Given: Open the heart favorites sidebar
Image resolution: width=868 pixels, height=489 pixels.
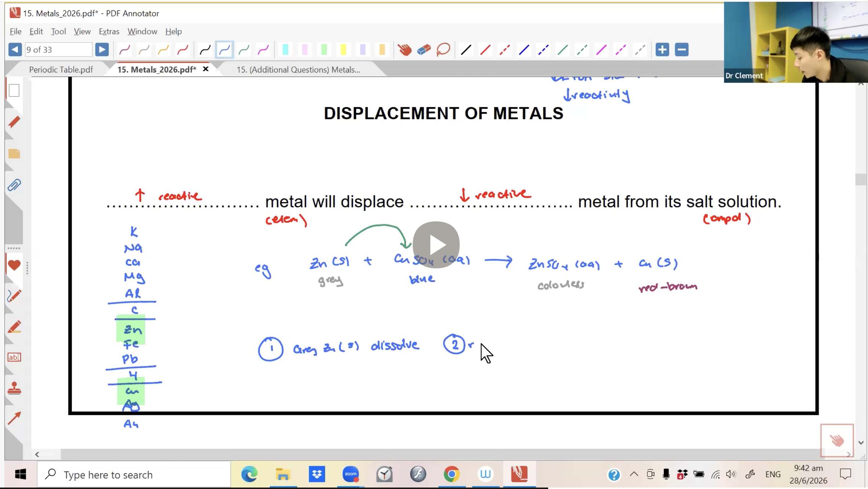Looking at the screenshot, I should point(14,265).
